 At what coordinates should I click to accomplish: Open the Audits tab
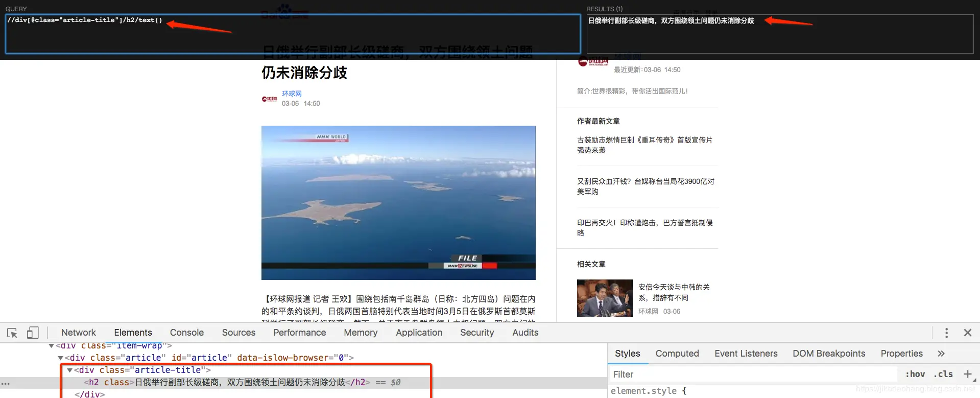[x=525, y=333]
